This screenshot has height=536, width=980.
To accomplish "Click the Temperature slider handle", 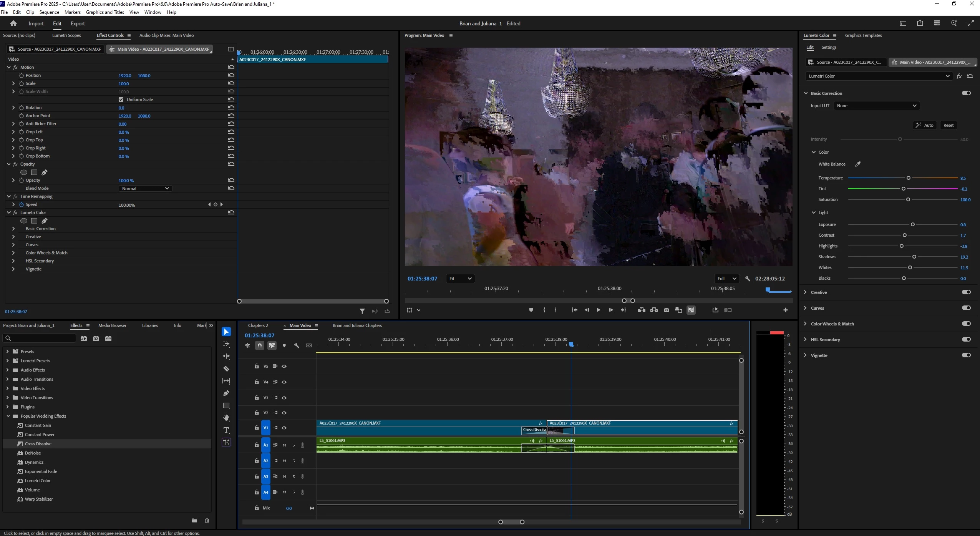I will click(x=908, y=178).
